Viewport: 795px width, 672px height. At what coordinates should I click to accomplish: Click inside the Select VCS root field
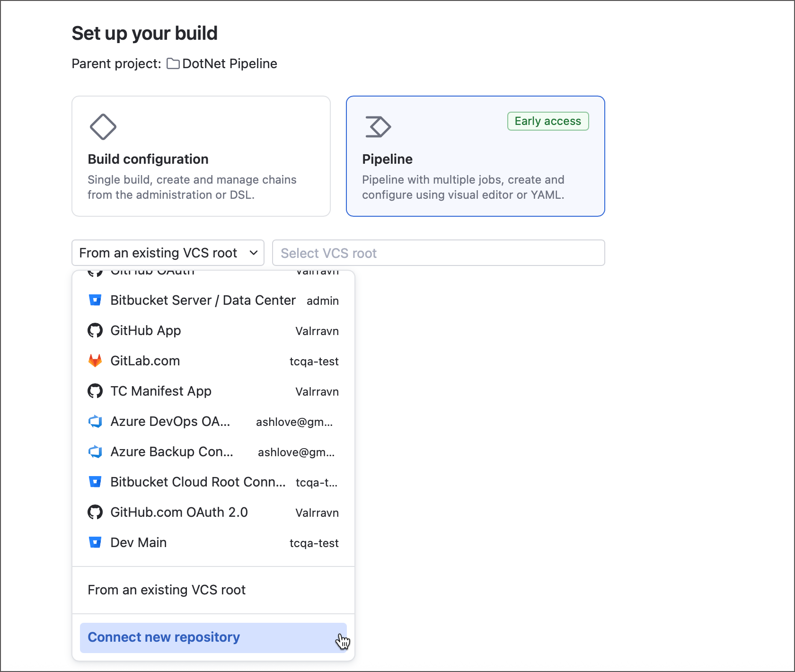(438, 253)
